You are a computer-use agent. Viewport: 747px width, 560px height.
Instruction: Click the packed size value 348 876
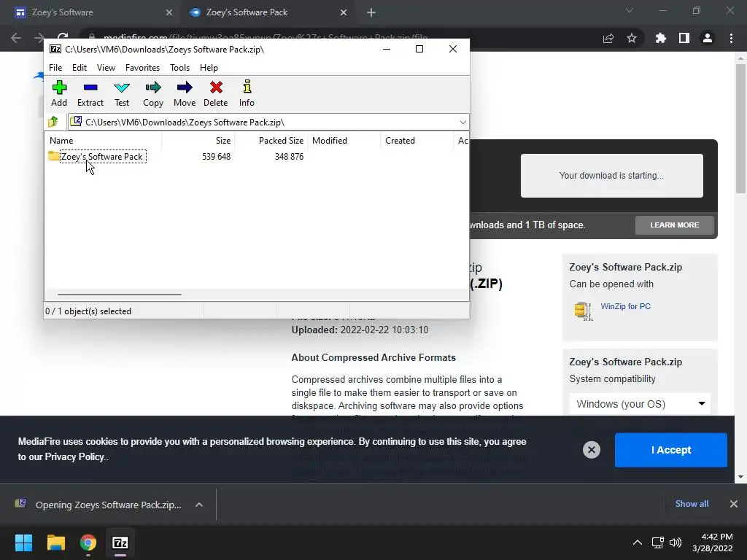289,156
